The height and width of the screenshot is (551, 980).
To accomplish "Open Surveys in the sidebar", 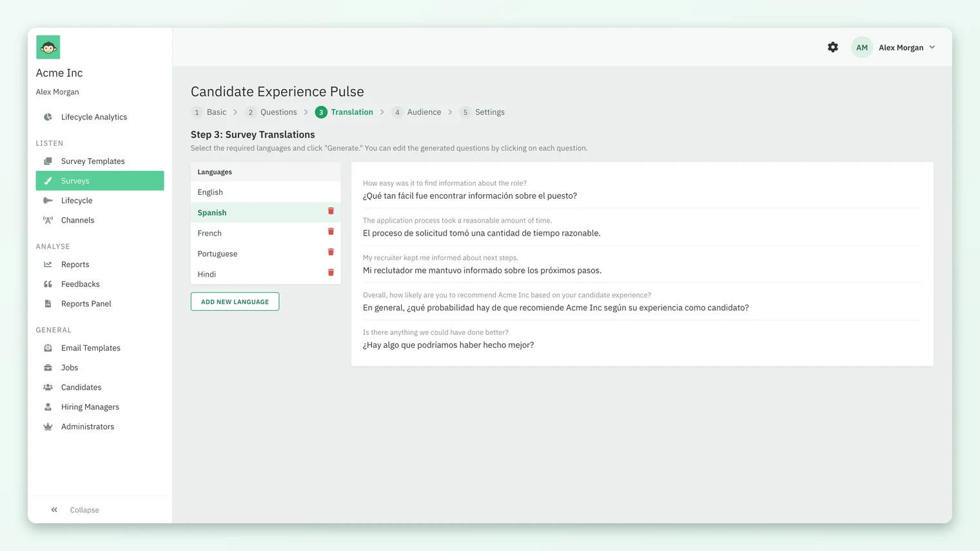I will (x=100, y=181).
